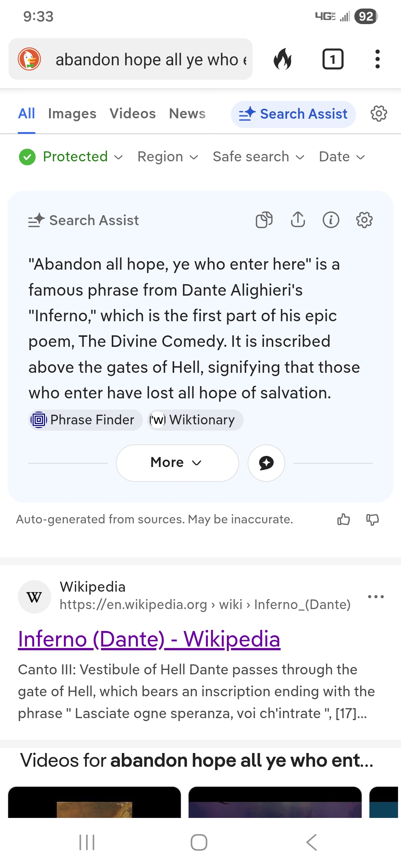Open the Safe search dropdown
Screen dimensions: 401x868
point(258,157)
